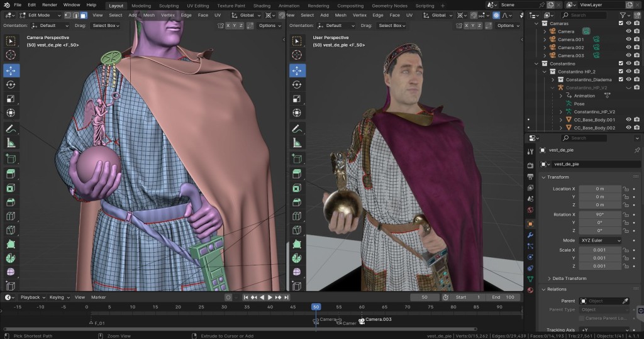Collapse the Constantino collection in outliner
This screenshot has width=644, height=339.
click(536, 64)
